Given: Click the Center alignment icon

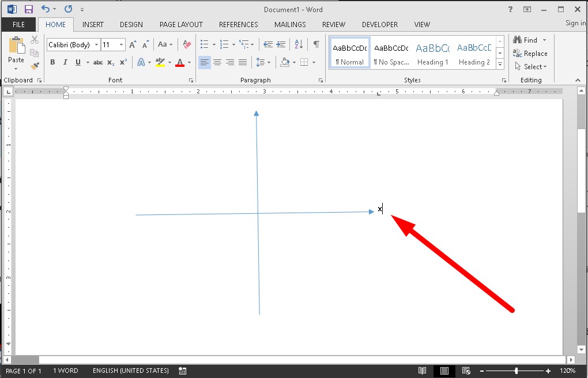Looking at the screenshot, I should pos(217,62).
